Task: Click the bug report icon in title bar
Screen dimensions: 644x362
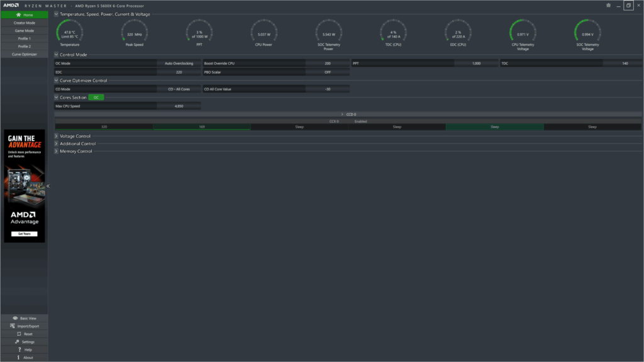Action: coord(608,5)
